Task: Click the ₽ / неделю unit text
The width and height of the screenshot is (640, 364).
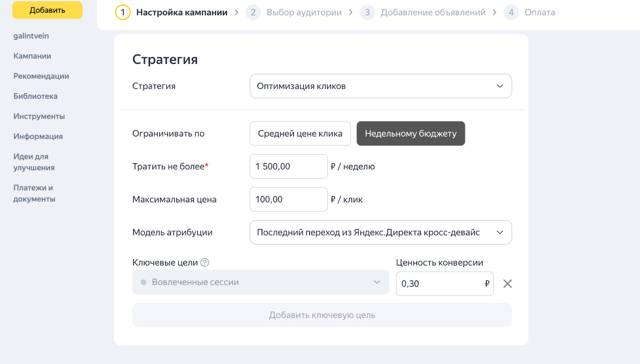Action: coord(353,166)
